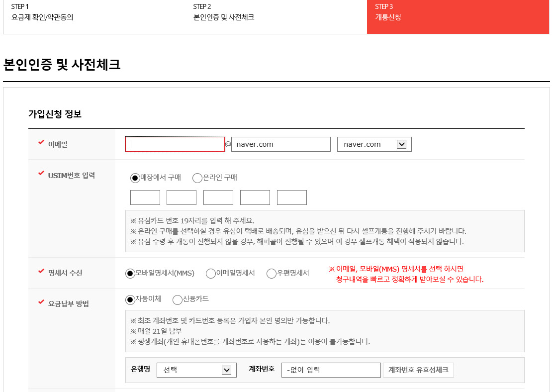Select 자동이체 payment method
The image size is (552, 392).
pyautogui.click(x=130, y=299)
